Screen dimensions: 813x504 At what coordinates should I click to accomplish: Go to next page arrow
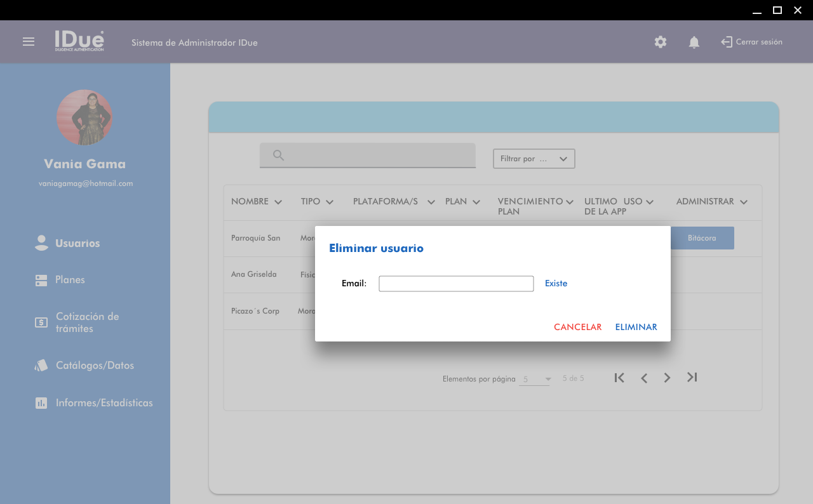click(x=667, y=378)
